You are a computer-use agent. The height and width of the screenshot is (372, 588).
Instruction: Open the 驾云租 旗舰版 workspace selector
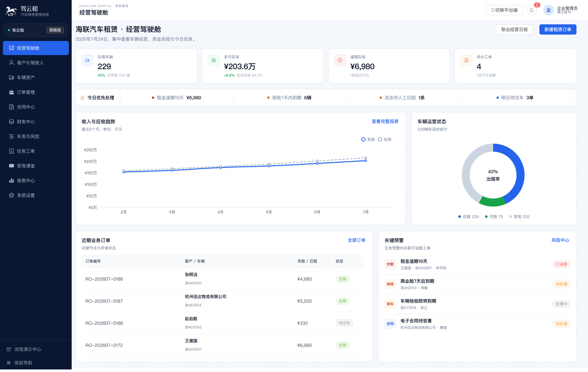coord(36,30)
